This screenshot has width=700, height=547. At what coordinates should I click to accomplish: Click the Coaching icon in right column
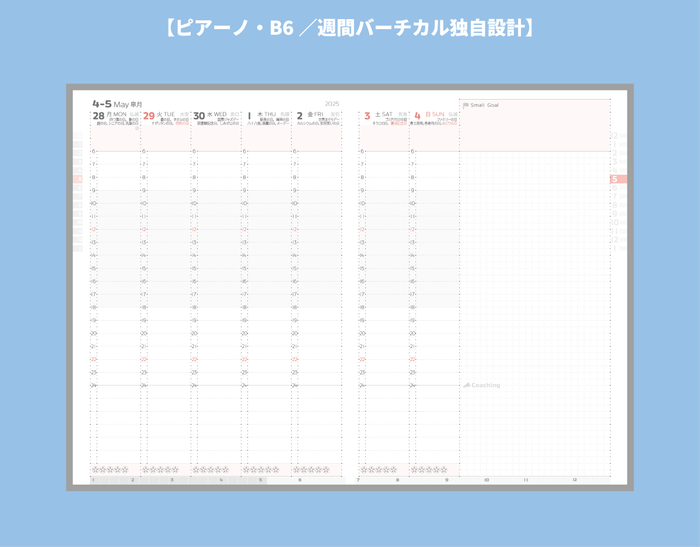465,385
